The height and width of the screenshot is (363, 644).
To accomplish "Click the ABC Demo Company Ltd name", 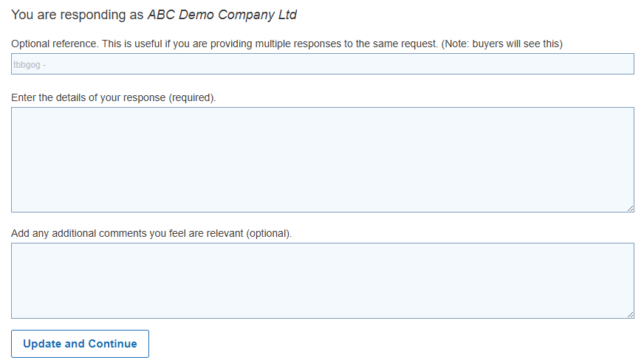I will [222, 15].
